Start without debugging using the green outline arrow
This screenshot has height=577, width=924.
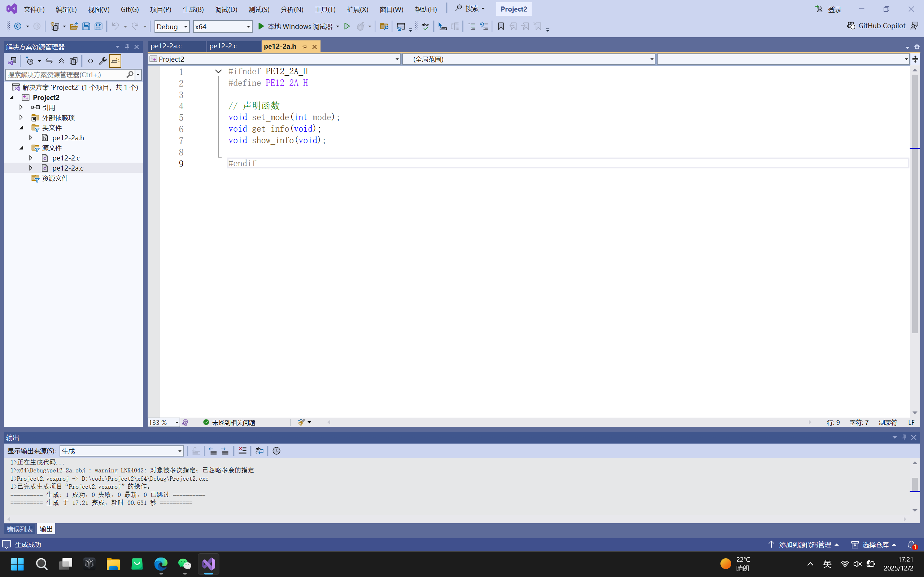click(347, 26)
